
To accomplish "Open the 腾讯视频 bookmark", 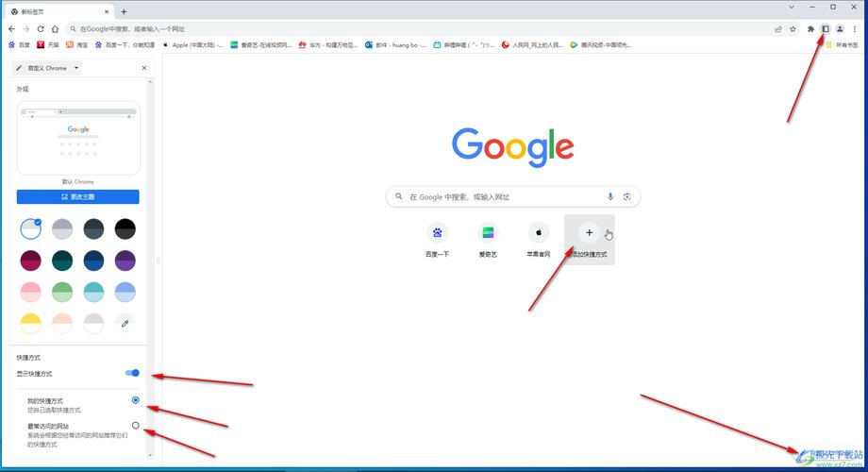I will (x=601, y=45).
